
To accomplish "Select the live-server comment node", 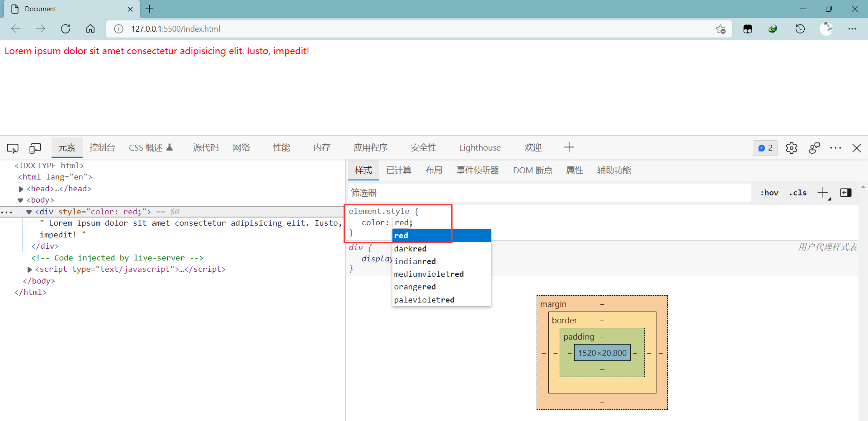I will [x=118, y=258].
